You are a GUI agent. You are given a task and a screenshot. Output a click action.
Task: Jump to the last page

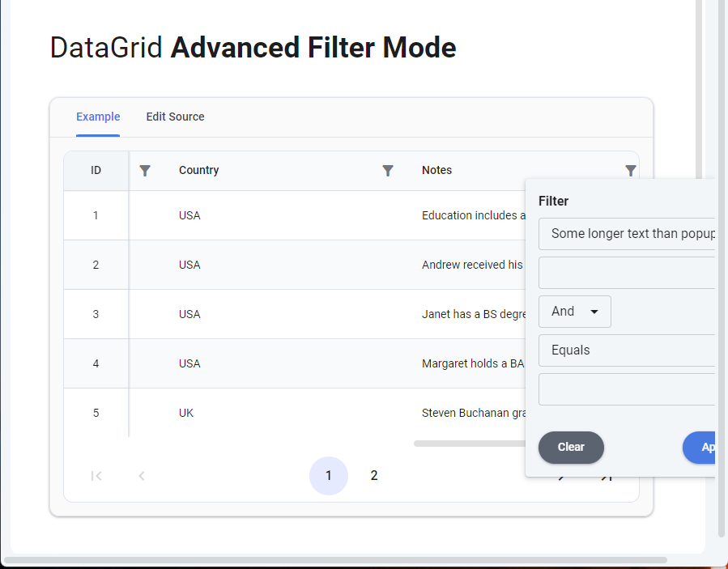pyautogui.click(x=607, y=476)
